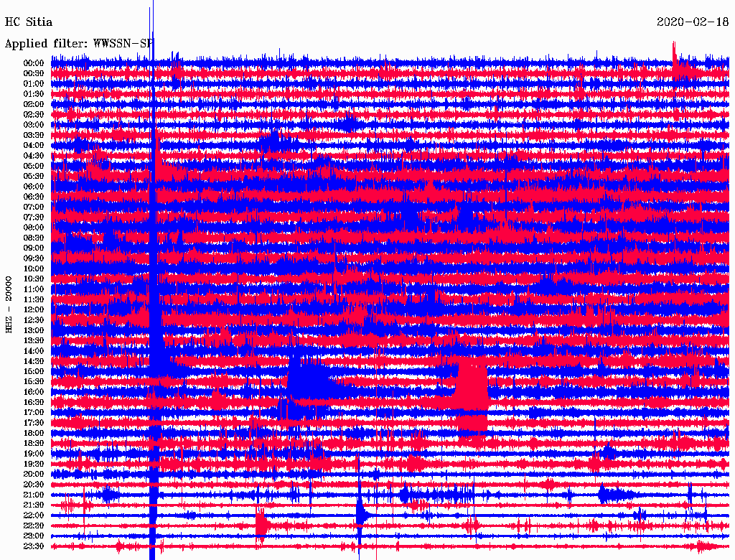Click the 12:00 time label
Screen dimensions: 735x560
pyautogui.click(x=34, y=309)
